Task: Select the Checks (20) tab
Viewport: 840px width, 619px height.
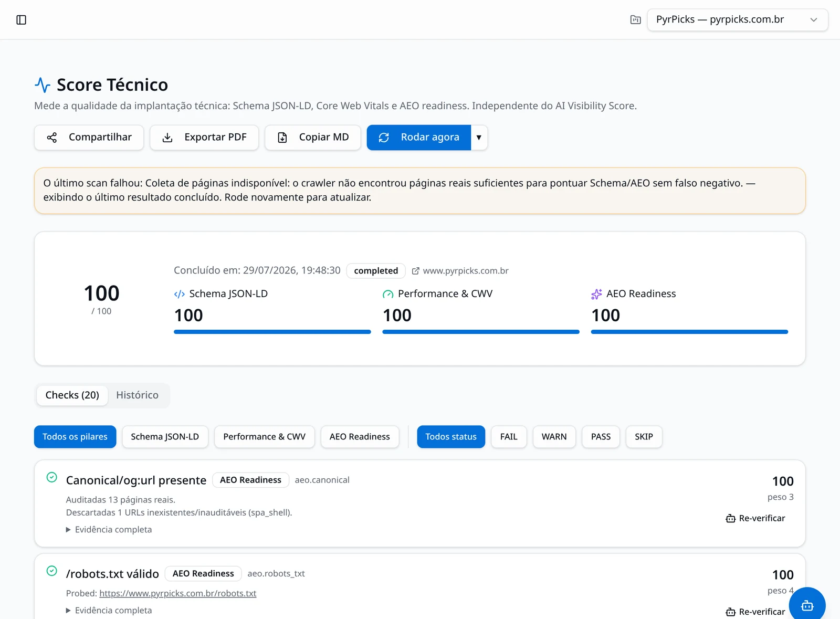Action: (72, 395)
